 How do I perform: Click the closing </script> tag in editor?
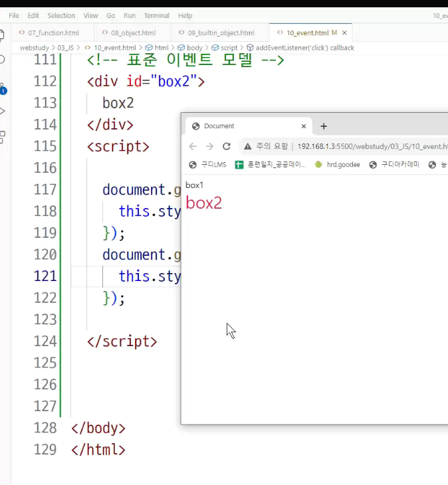click(x=122, y=341)
